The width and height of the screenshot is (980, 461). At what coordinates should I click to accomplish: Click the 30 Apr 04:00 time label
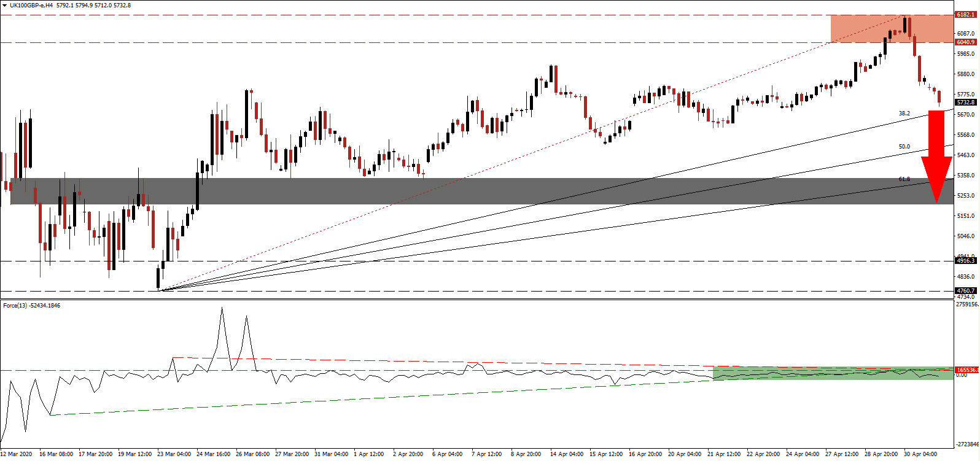pos(920,454)
